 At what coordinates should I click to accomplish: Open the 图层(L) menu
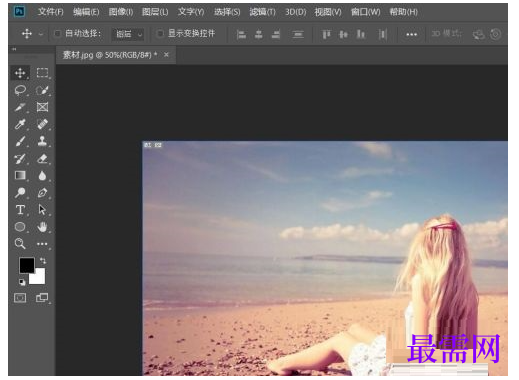pos(155,12)
